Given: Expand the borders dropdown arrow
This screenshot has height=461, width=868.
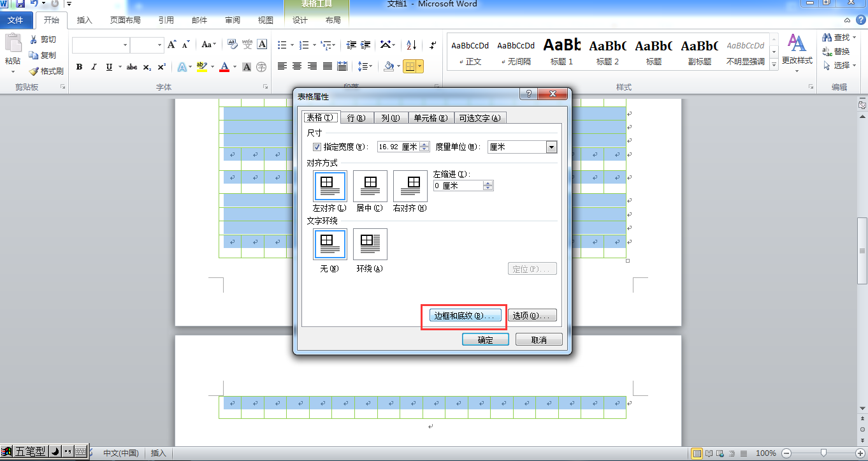Looking at the screenshot, I should 419,66.
